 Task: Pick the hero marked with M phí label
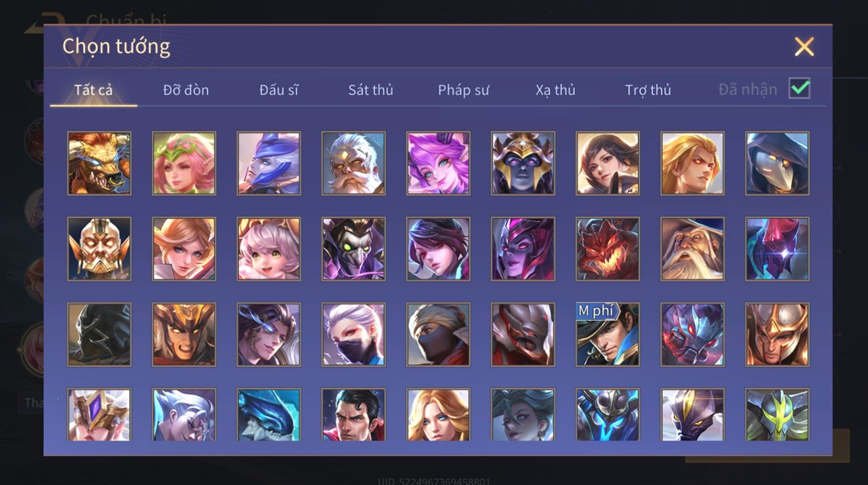(x=607, y=334)
